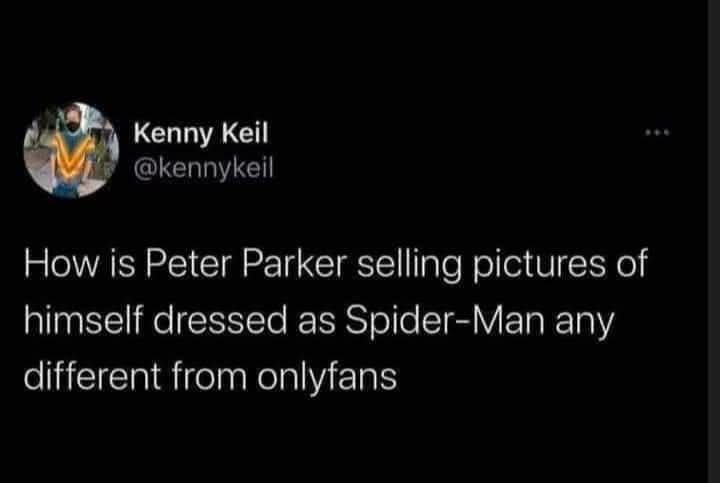Open the Kenny Keil display name link
The image size is (720, 483).
point(201,134)
